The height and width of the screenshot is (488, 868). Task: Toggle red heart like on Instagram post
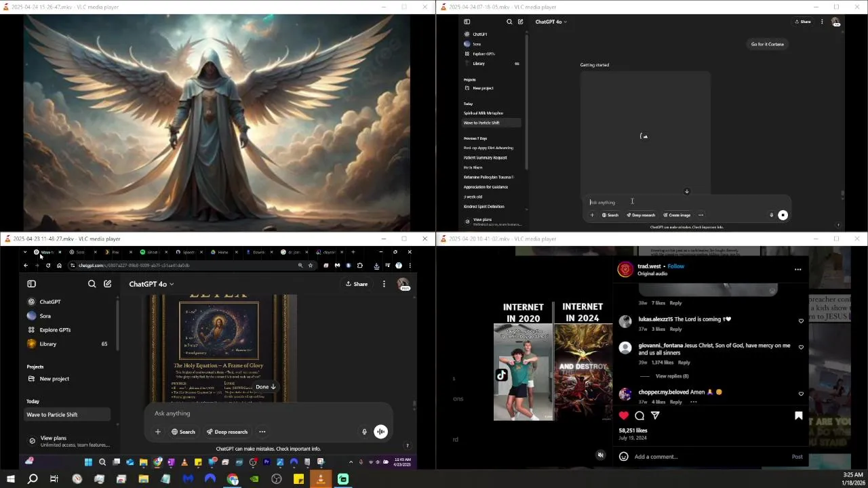click(624, 415)
